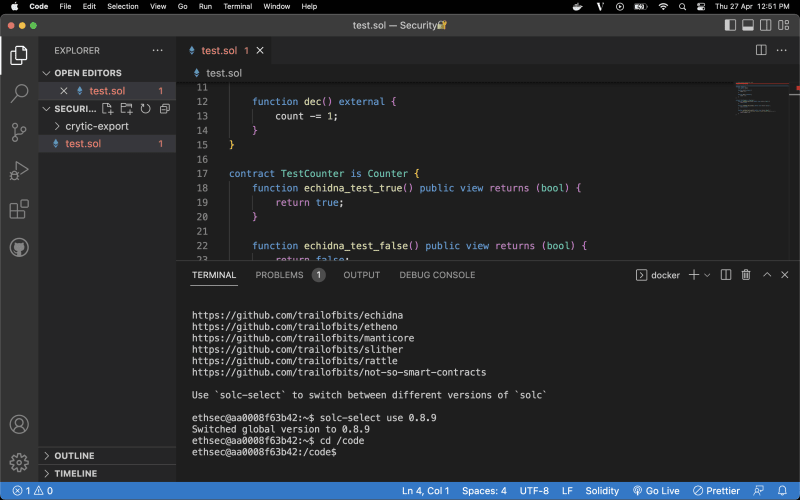Viewport: 800px width, 500px height.
Task: Select test.sol in the file tree
Action: pos(107,143)
